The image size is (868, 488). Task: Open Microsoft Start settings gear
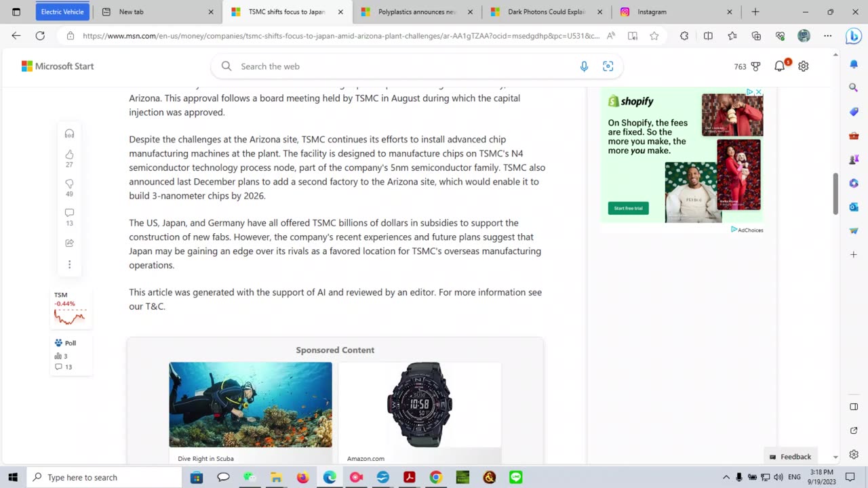[x=804, y=66]
